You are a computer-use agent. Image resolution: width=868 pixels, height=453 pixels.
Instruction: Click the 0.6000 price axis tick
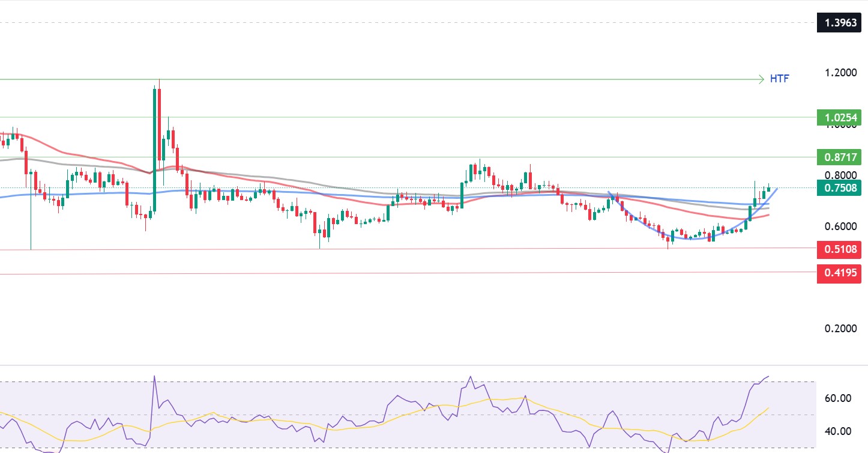[x=840, y=227]
